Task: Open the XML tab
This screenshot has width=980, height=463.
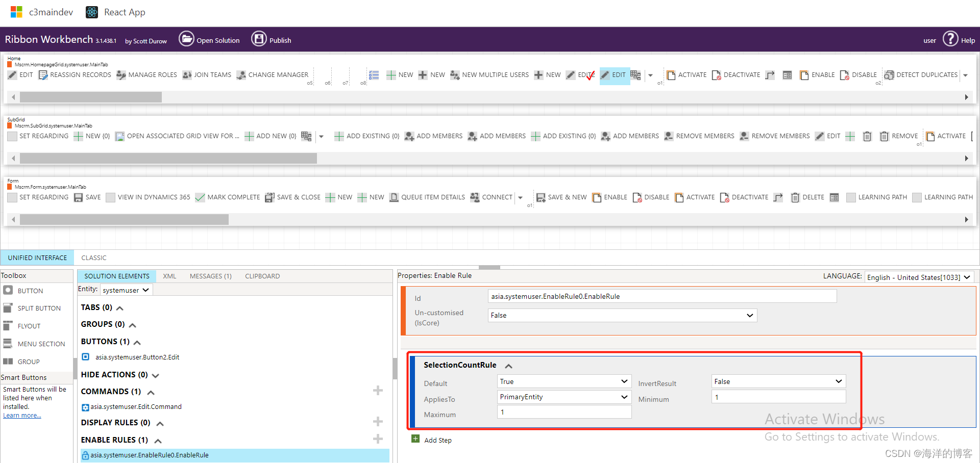Action: coord(169,276)
